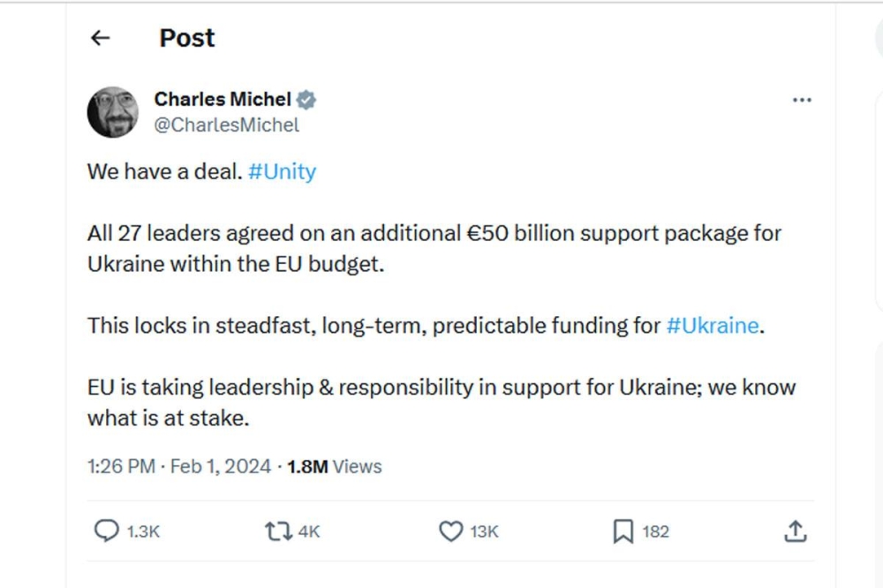Bookmark this post

(623, 531)
